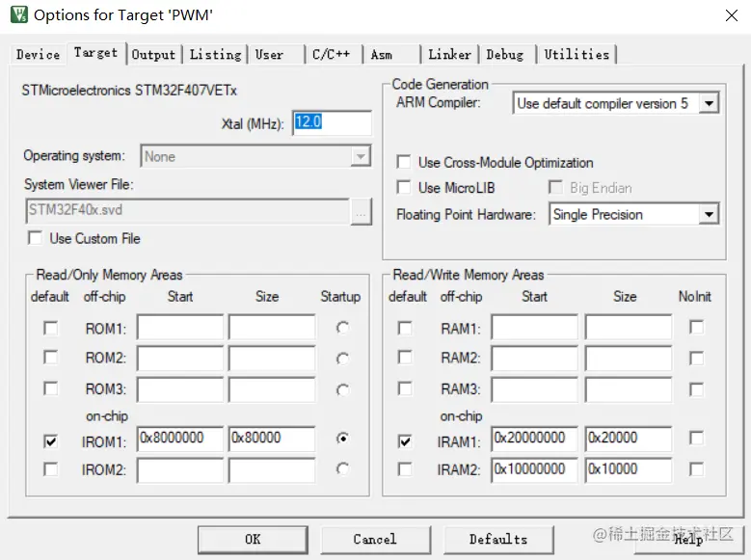
Task: Enable NoInit for IRAM2
Action: pyautogui.click(x=696, y=469)
